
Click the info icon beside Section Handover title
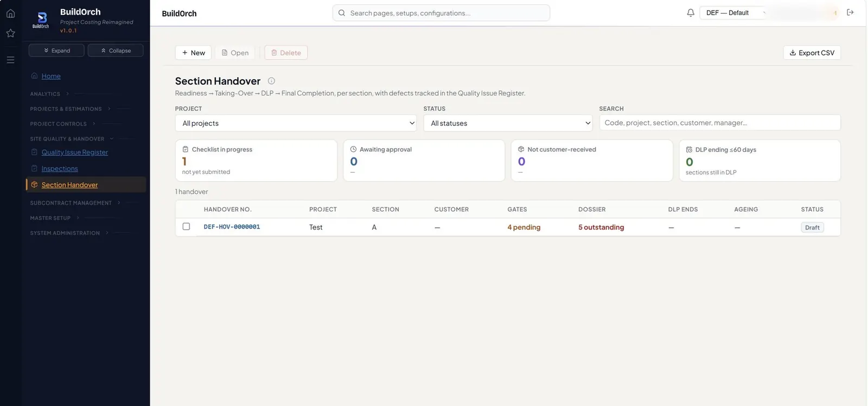click(x=271, y=81)
